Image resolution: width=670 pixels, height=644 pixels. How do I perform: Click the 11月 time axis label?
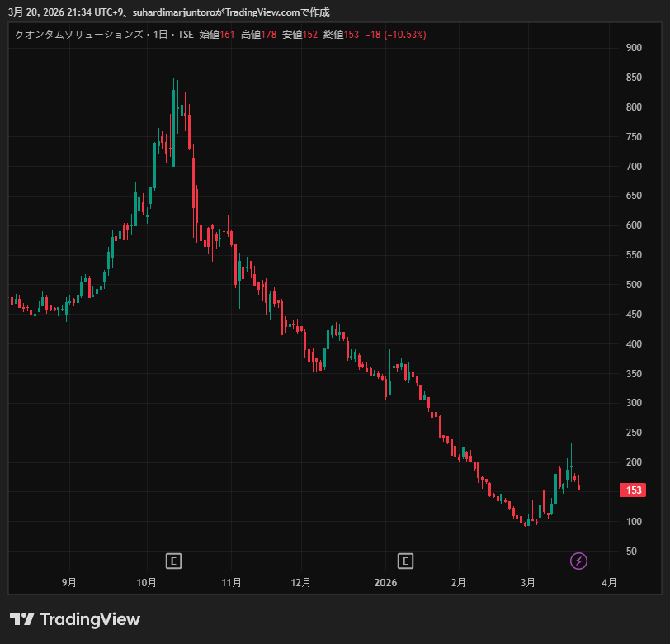(231, 582)
